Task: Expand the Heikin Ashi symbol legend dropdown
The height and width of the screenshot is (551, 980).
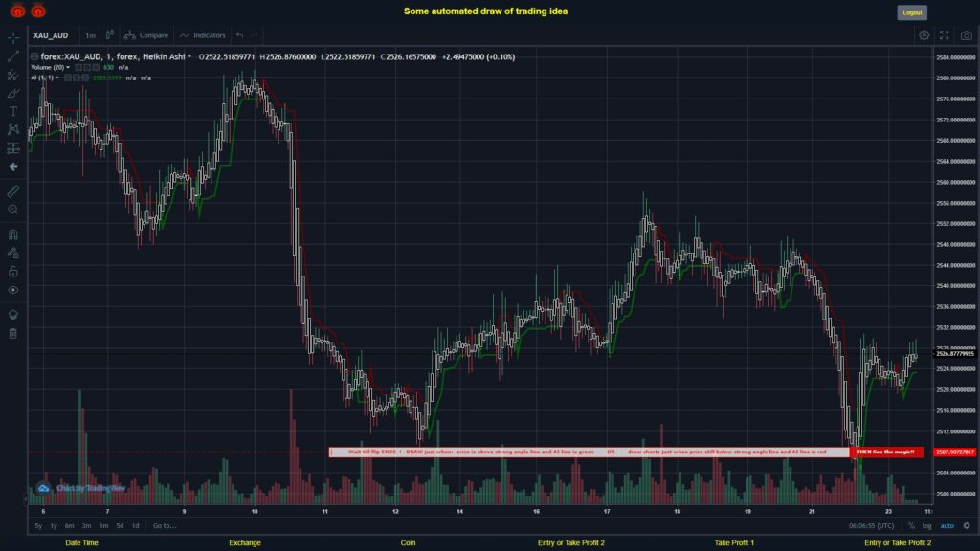Action: (x=189, y=56)
